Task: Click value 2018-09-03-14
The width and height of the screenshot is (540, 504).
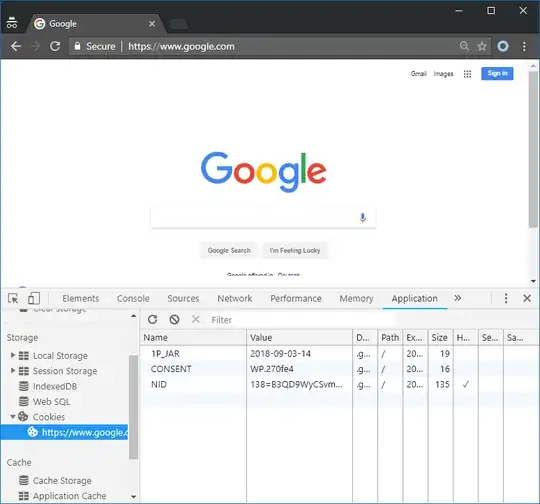Action: [x=280, y=353]
